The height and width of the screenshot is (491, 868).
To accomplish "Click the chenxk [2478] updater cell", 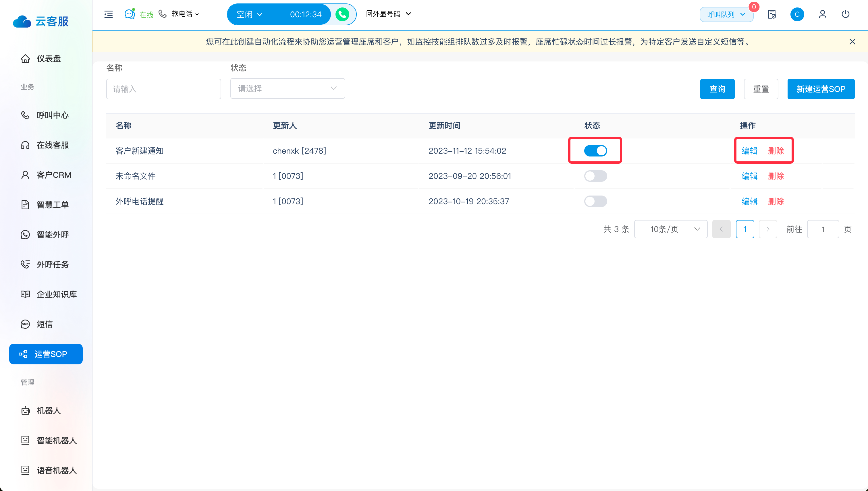I will point(300,151).
